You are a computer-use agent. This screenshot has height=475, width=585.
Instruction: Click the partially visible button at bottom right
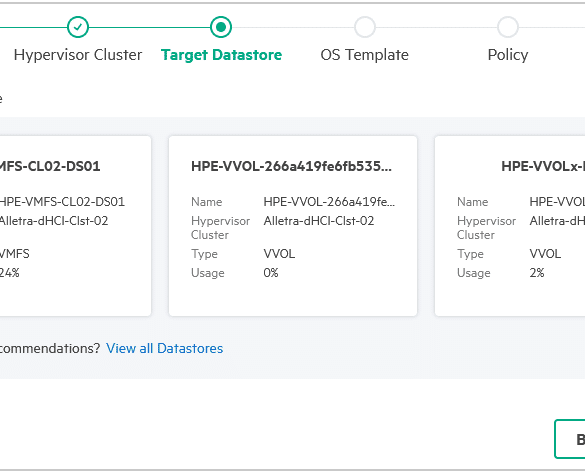click(x=570, y=439)
